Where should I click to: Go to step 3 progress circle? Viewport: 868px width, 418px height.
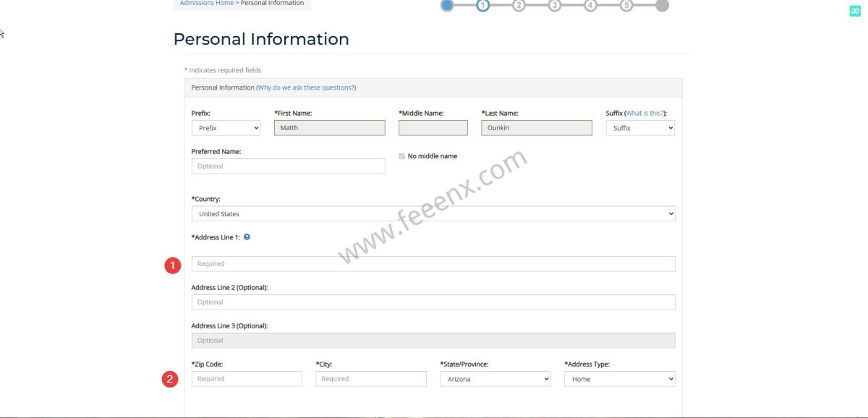[x=554, y=6]
